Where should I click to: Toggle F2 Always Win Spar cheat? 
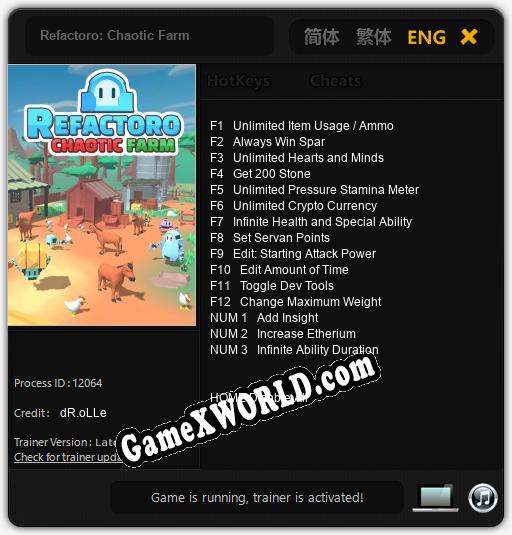267,142
